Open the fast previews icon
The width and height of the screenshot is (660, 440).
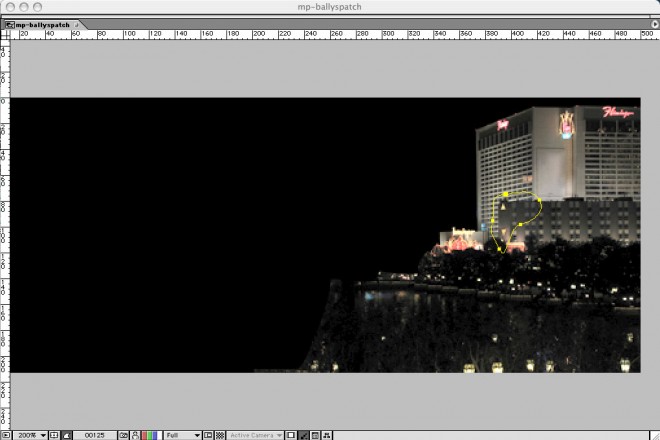[304, 435]
